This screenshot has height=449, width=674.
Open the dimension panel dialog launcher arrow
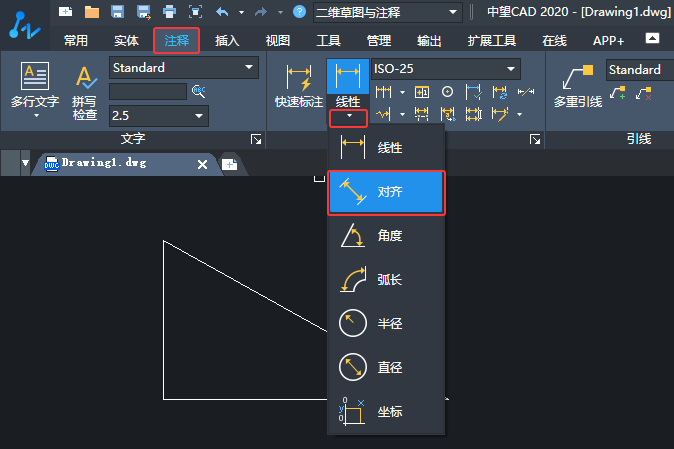(x=535, y=139)
